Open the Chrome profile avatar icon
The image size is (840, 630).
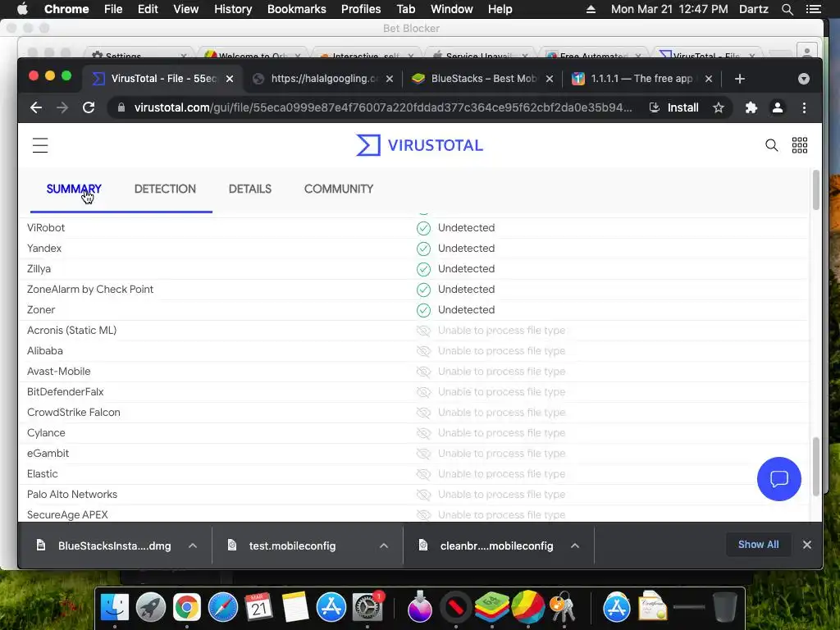(x=778, y=107)
